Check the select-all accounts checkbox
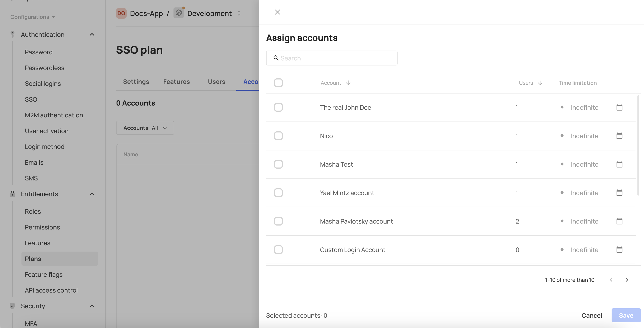 [x=278, y=83]
